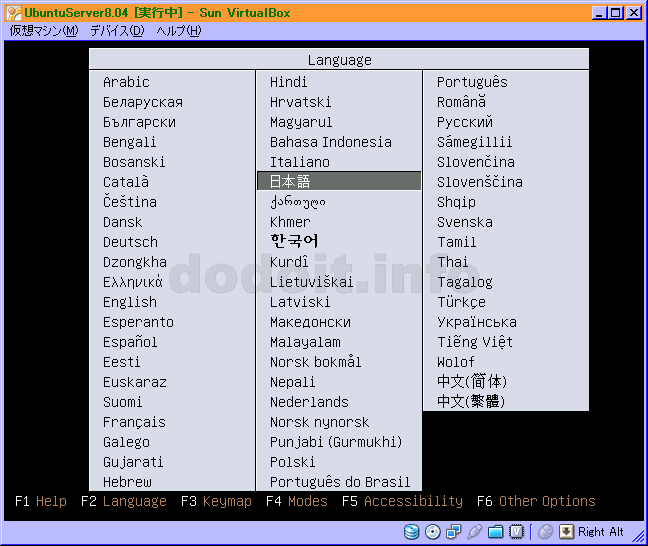Select Tiếng Việt language
The height and width of the screenshot is (546, 648).
[475, 342]
